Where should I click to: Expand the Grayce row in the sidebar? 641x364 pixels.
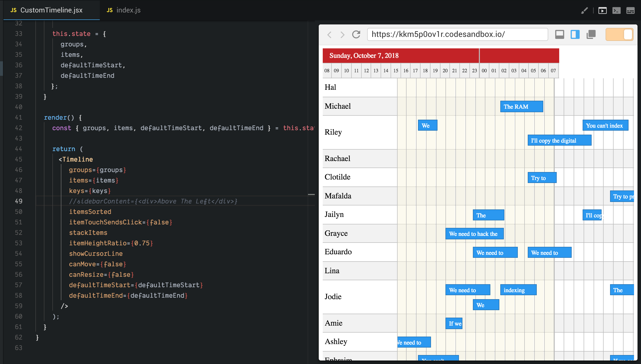(x=336, y=233)
